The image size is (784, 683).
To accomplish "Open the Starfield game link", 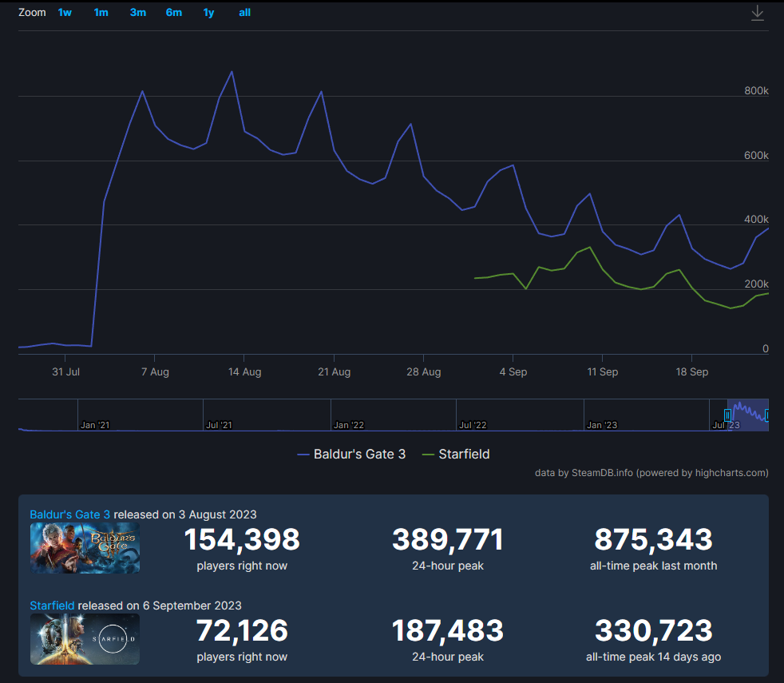I will coord(52,606).
